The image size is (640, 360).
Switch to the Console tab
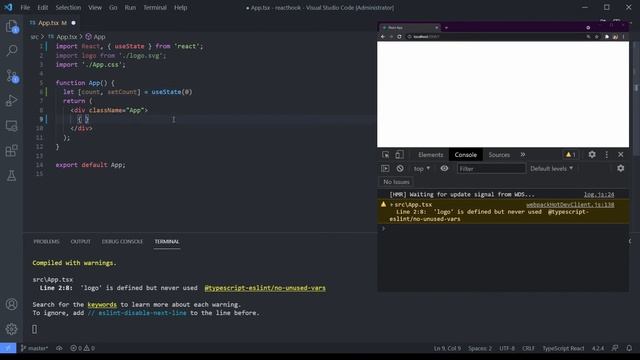pyautogui.click(x=465, y=155)
